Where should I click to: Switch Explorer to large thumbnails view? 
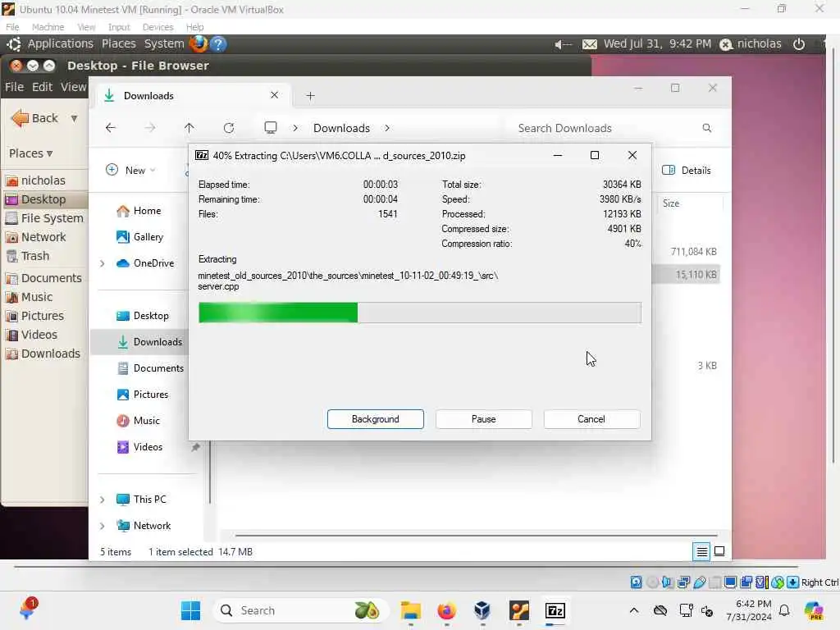719,551
